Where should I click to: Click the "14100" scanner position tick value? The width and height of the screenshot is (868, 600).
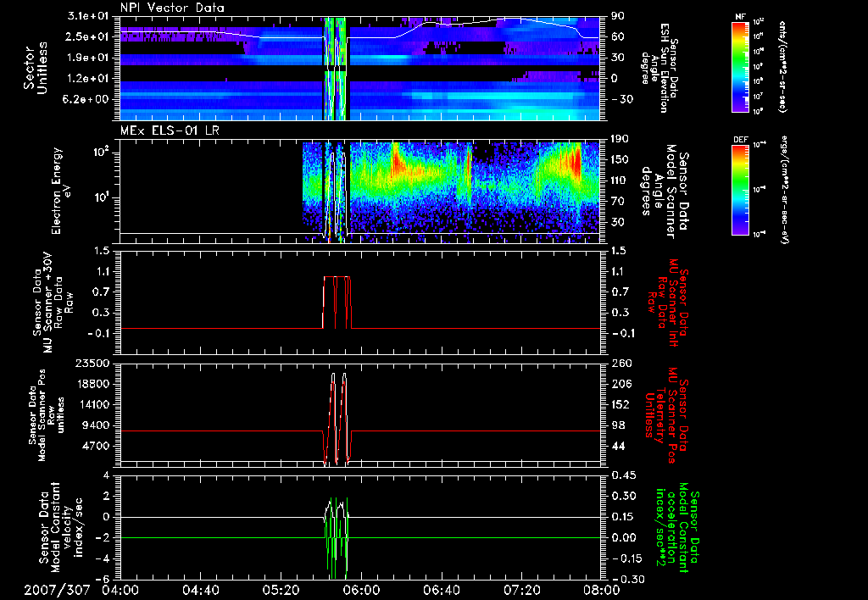[x=92, y=404]
